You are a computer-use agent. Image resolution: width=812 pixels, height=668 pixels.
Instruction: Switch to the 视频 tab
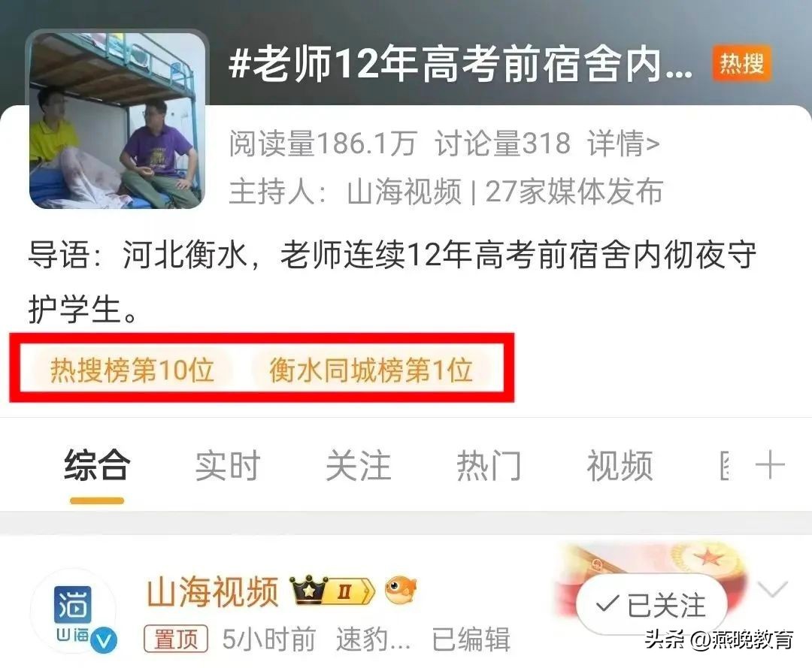[620, 466]
